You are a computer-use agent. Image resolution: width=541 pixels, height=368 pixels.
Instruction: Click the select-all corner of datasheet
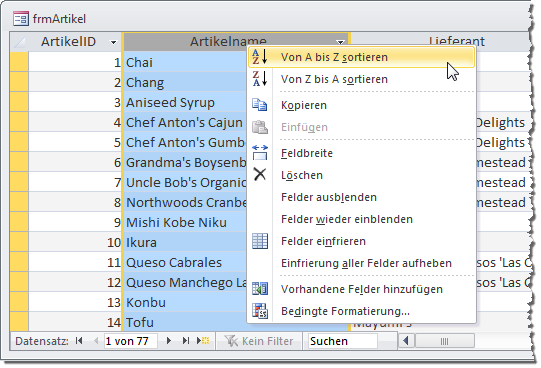point(19,42)
